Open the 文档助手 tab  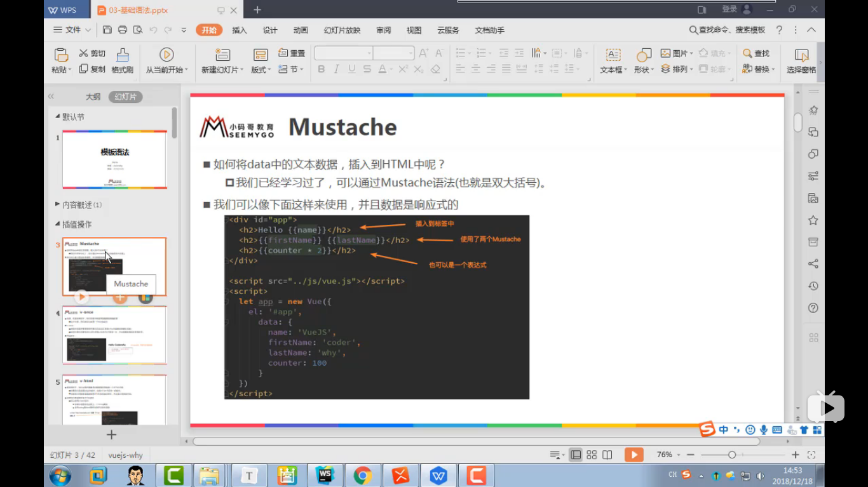[489, 30]
